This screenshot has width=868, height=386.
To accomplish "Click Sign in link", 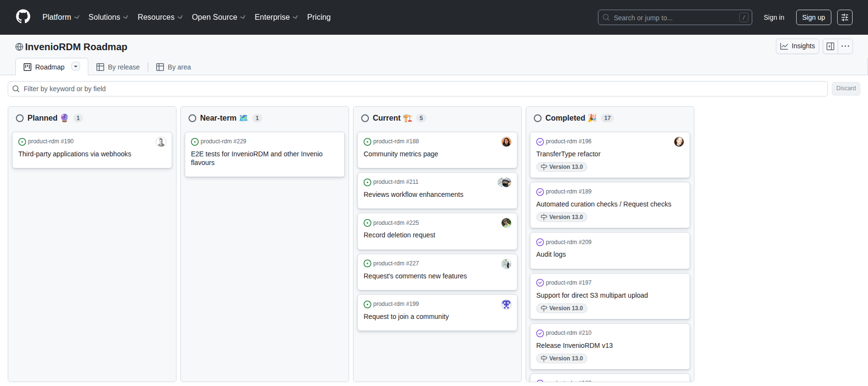I will [x=774, y=17].
